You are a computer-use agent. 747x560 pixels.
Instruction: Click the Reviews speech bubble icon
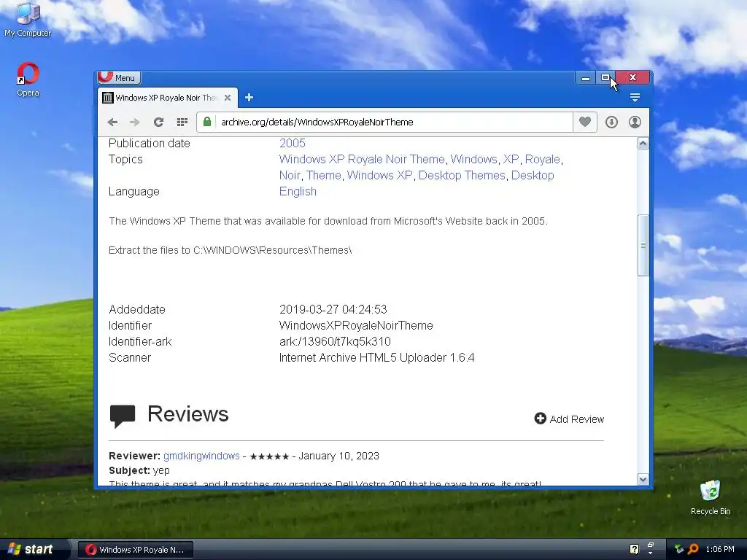point(123,416)
